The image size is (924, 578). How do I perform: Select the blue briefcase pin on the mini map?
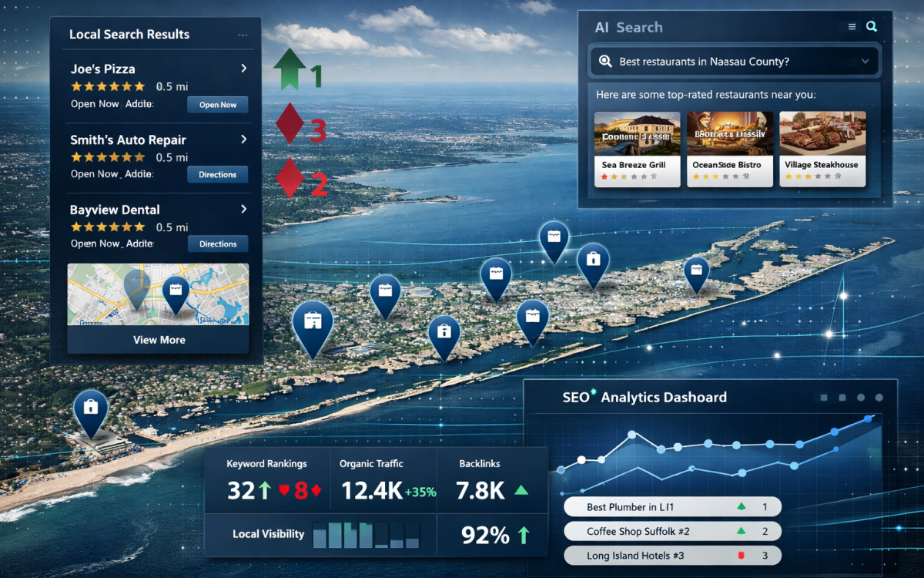coord(176,294)
